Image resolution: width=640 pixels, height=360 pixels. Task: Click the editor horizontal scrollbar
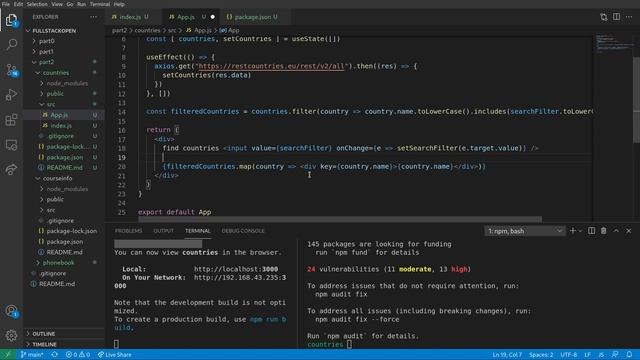pos(340,220)
